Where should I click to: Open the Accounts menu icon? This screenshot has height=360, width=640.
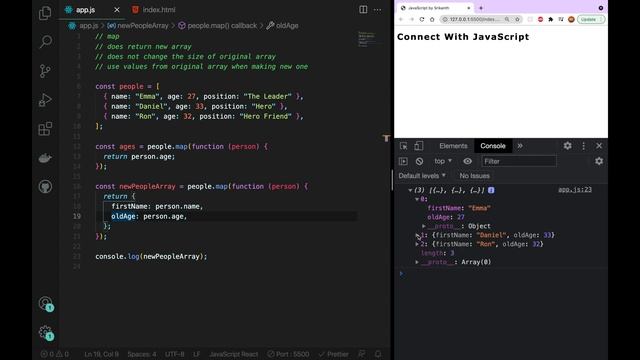pyautogui.click(x=46, y=304)
